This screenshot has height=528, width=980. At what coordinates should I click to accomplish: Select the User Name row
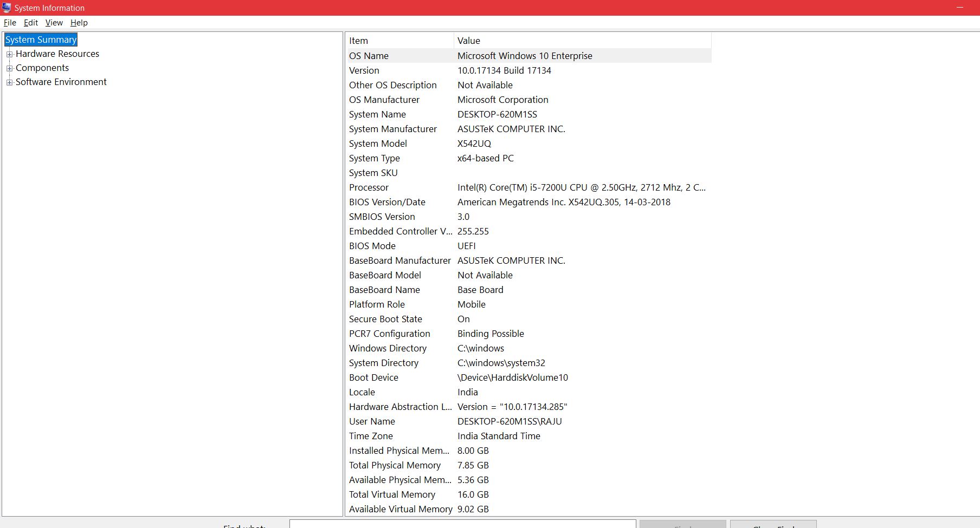[x=529, y=421]
